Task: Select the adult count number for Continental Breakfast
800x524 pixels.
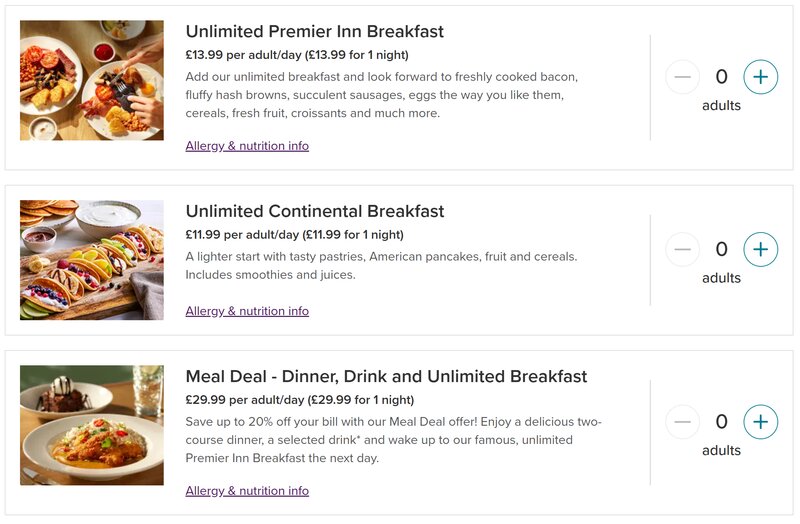Action: (721, 249)
